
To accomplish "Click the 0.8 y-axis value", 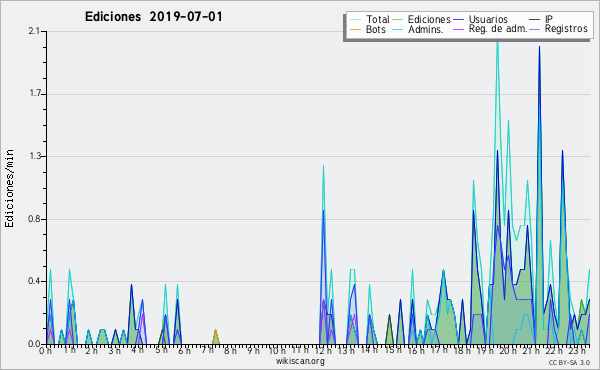I will click(34, 219).
